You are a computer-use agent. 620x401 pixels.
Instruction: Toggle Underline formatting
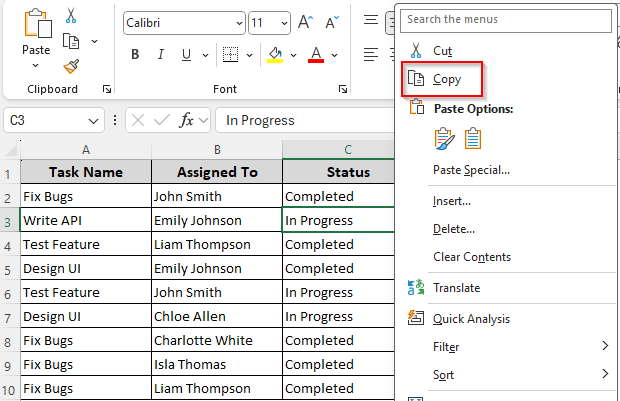click(186, 54)
